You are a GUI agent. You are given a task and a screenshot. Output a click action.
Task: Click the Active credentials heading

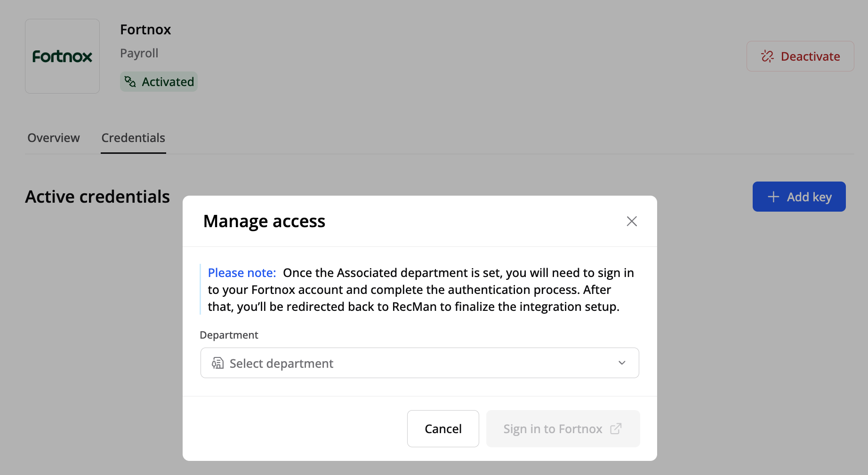(97, 197)
